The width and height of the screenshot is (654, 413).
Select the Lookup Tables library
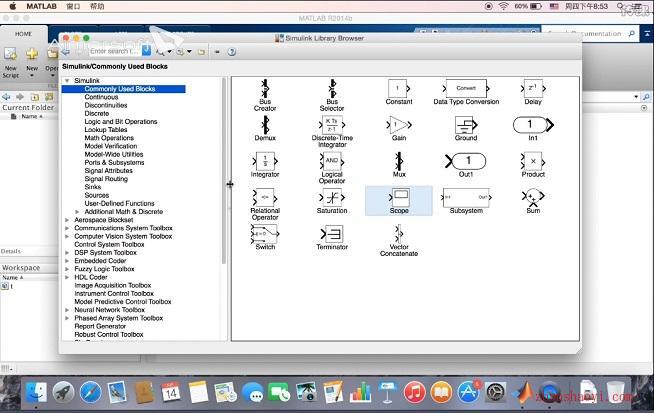[106, 130]
